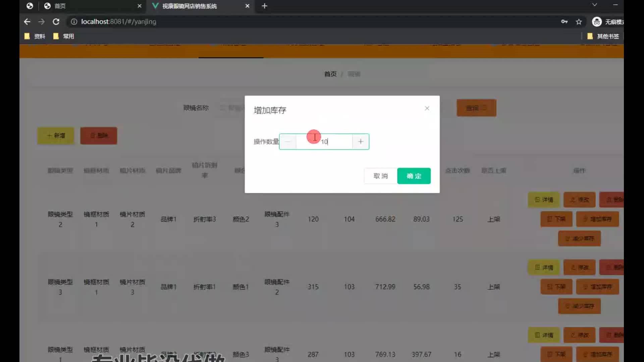644x362 pixels.
Task: Bookmark this page with the star icon
Action: (x=579, y=22)
